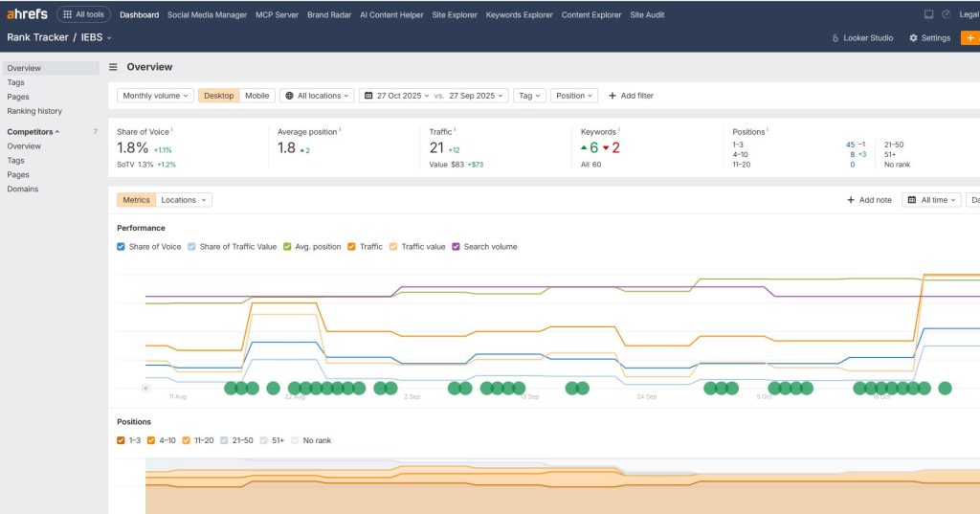Disable the 1–3 positions checkbox
Image resolution: width=980 pixels, height=514 pixels.
[x=121, y=440]
